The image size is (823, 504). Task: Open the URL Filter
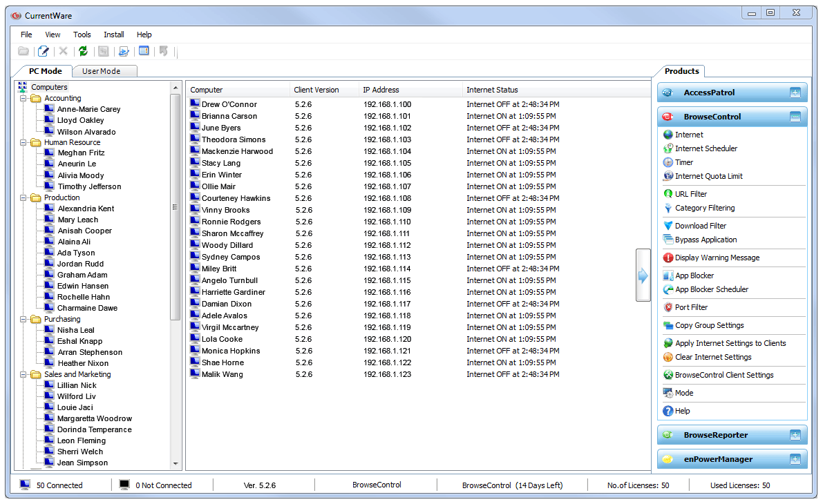691,194
